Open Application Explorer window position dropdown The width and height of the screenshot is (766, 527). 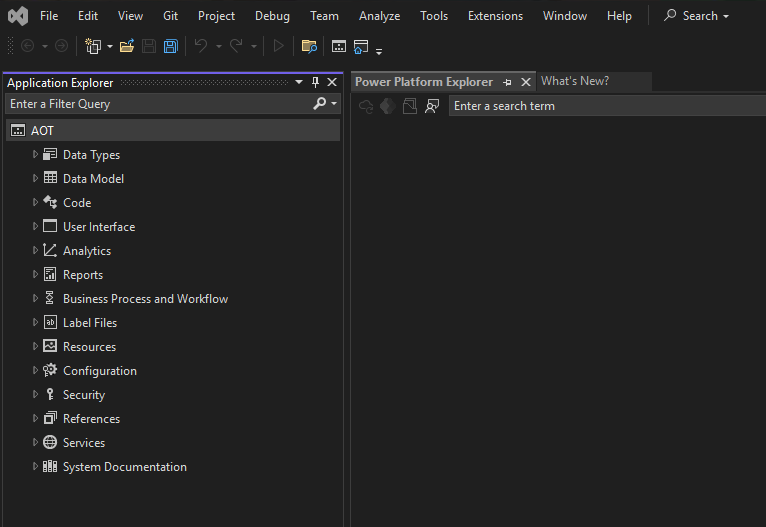[299, 82]
